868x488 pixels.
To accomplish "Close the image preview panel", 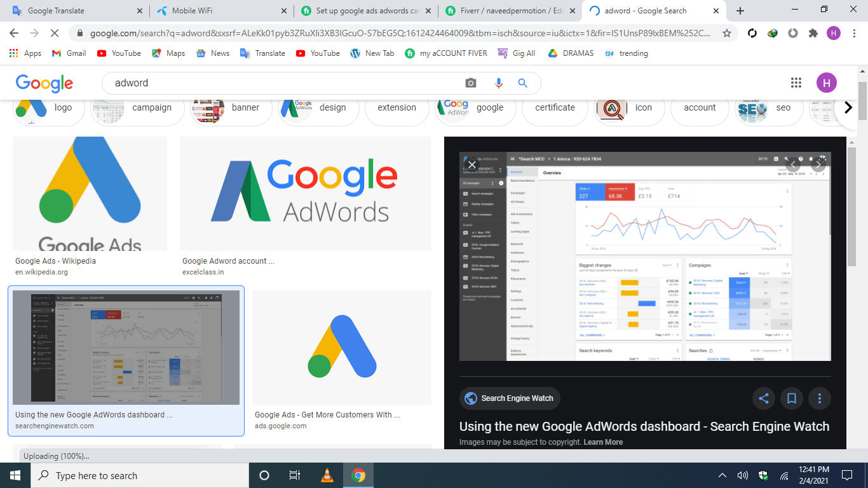I will point(471,165).
